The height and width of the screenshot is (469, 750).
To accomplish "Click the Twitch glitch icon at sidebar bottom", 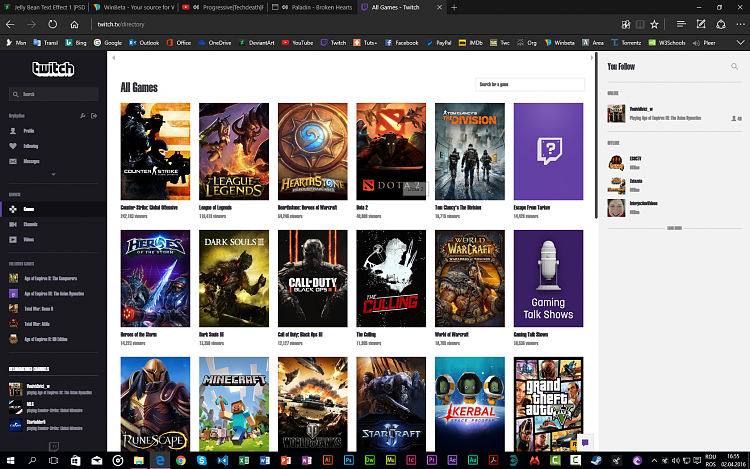I will pos(54,446).
